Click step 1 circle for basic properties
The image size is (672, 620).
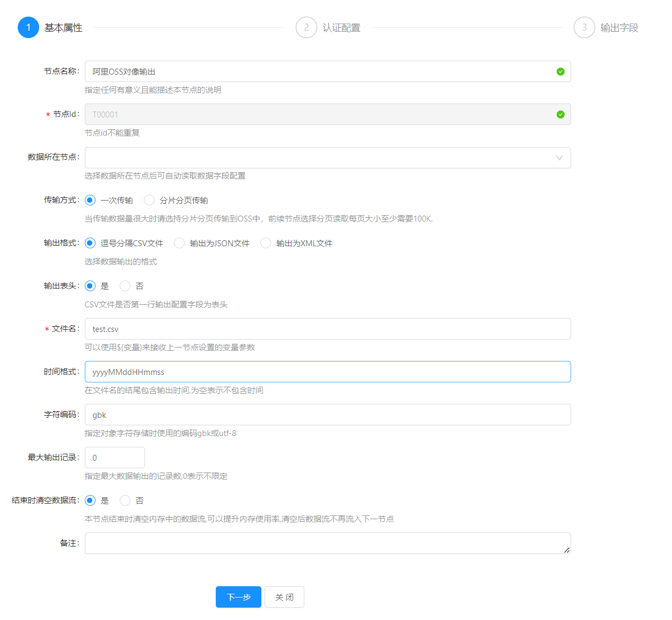28,27
